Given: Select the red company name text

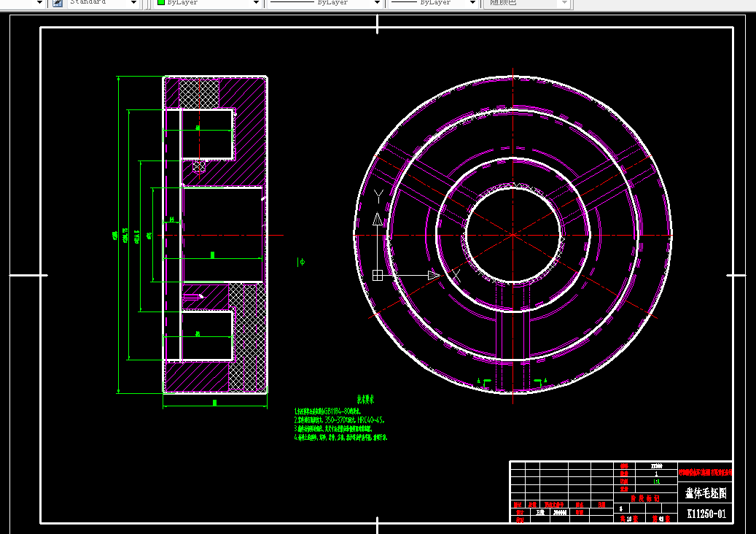Looking at the screenshot, I should tap(706, 472).
